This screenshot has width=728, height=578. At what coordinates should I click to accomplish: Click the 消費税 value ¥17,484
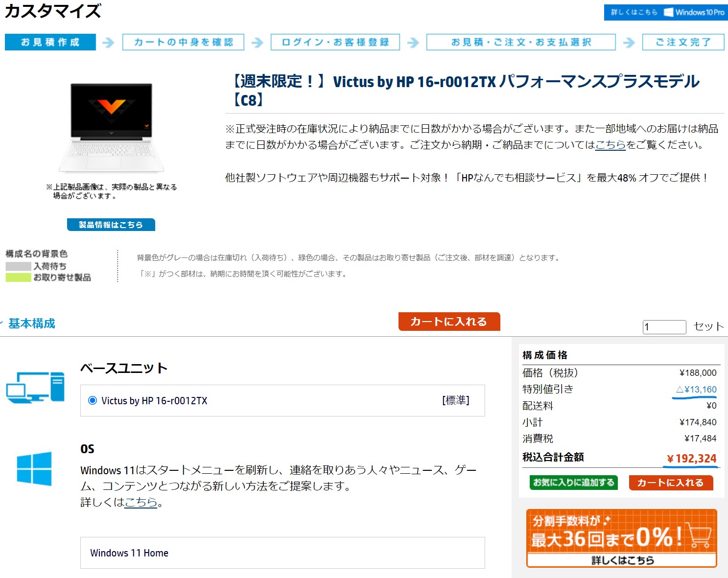(701, 439)
